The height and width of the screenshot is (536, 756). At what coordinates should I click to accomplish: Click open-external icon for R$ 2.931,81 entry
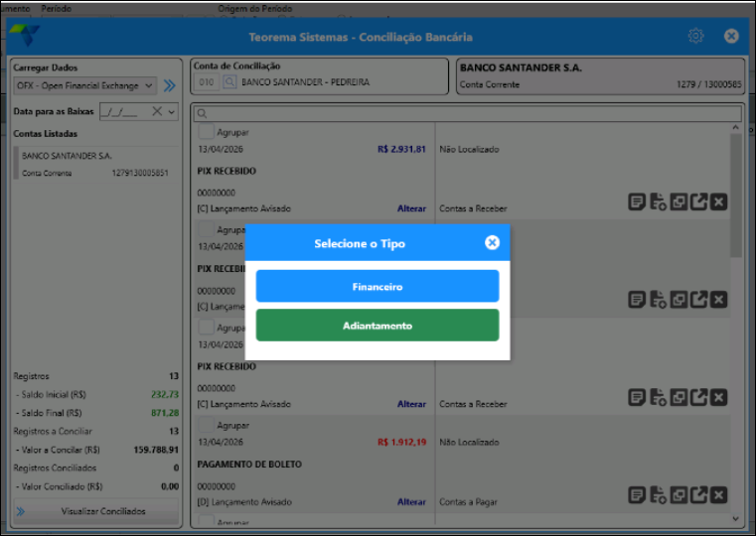698,201
